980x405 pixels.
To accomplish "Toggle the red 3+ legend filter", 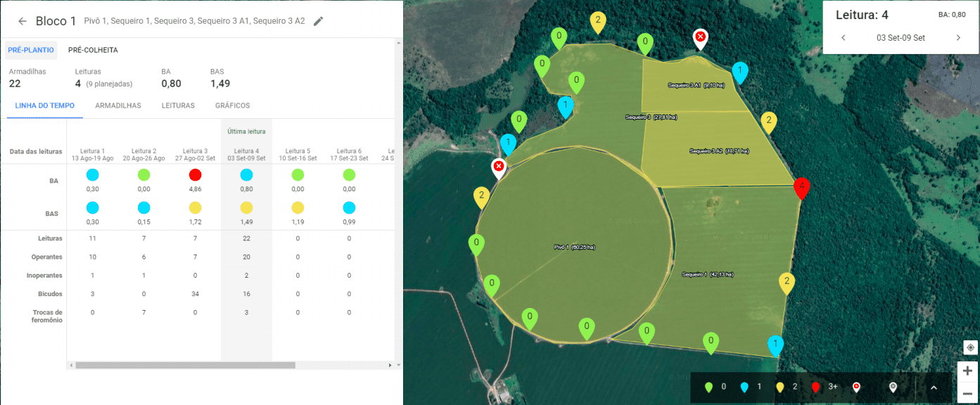I will coord(824,387).
